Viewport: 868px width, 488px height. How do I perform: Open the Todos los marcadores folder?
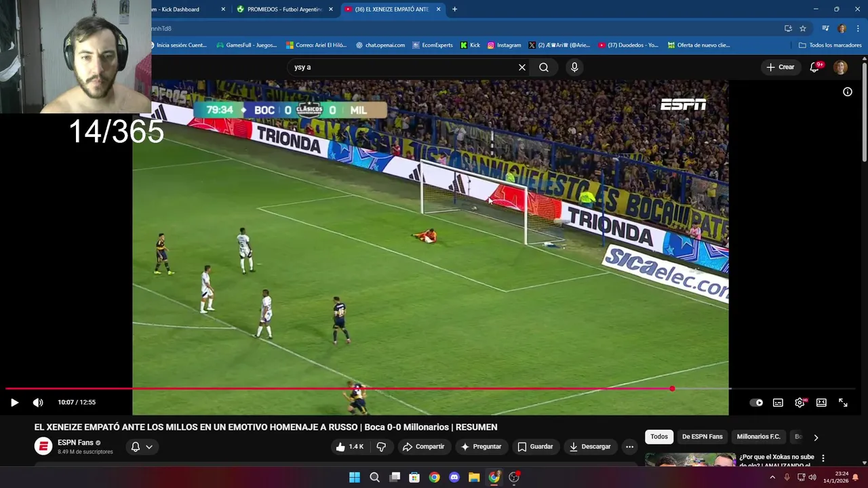(x=830, y=45)
